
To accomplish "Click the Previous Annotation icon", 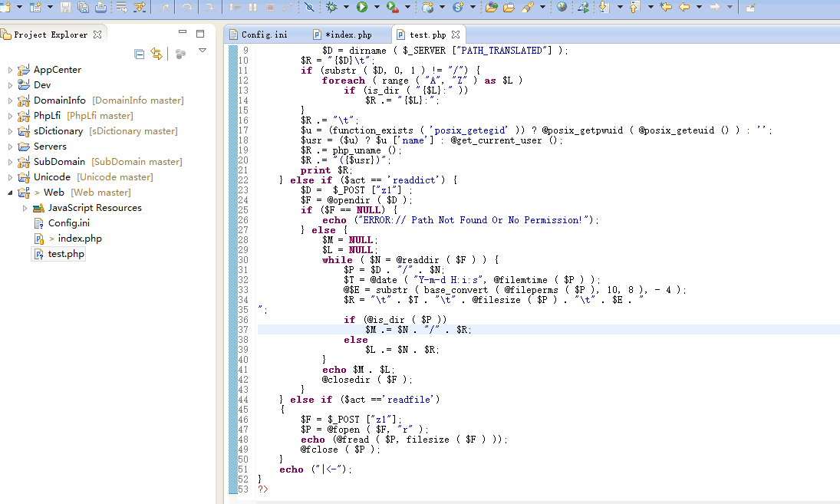I will coord(635,7).
